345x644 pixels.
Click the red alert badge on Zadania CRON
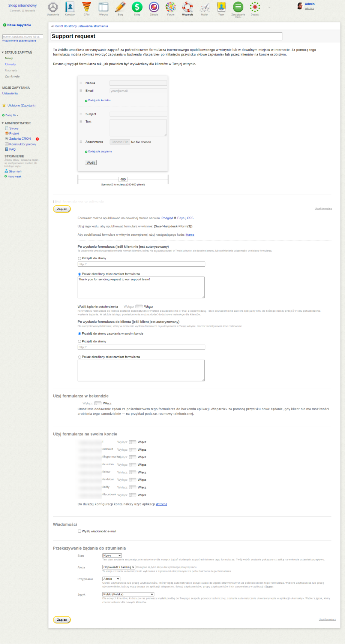(x=37, y=139)
